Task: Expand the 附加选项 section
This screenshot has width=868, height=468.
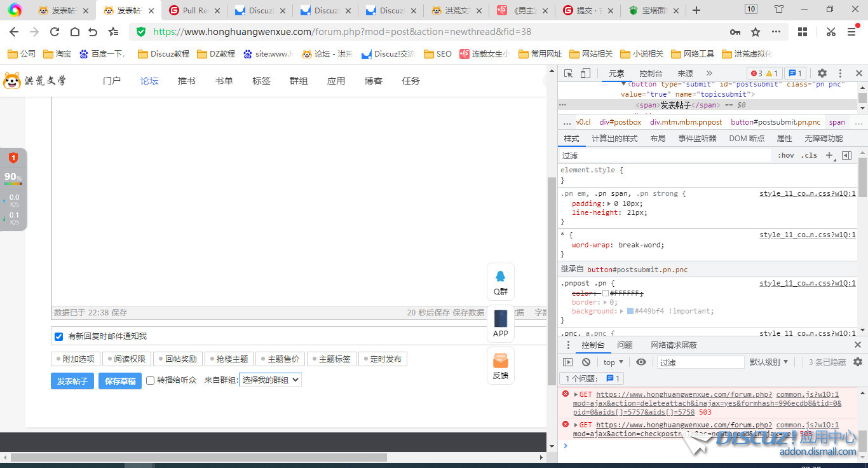Action: point(76,359)
